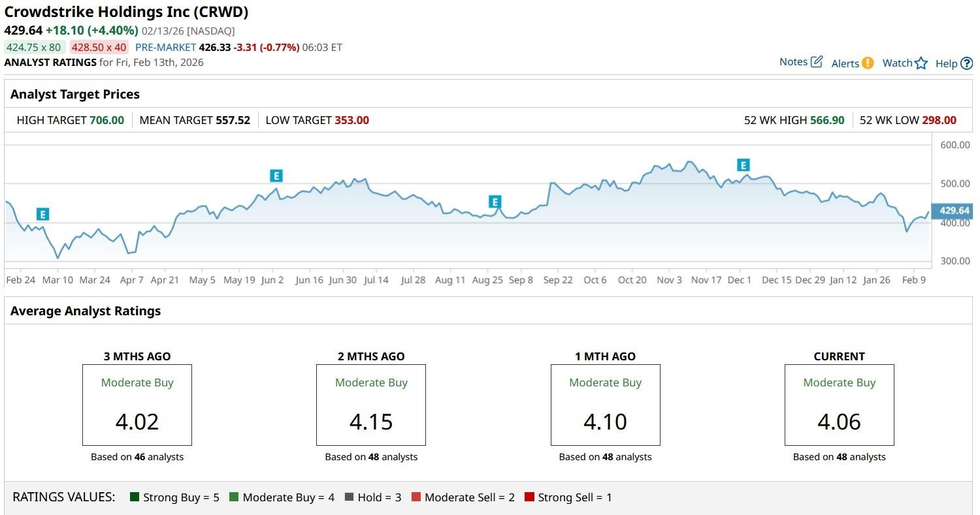Click the earnings E marker above Dec 1

click(743, 165)
